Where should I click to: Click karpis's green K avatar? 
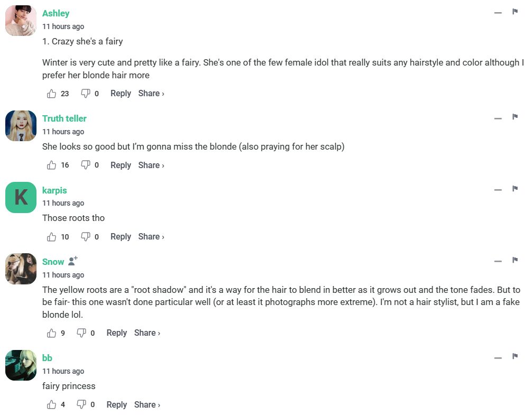coord(21,197)
